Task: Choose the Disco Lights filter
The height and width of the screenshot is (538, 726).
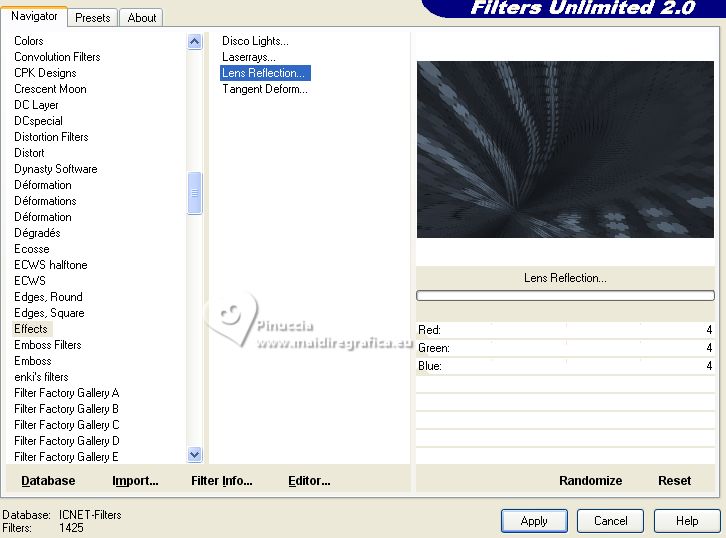Action: [x=255, y=41]
